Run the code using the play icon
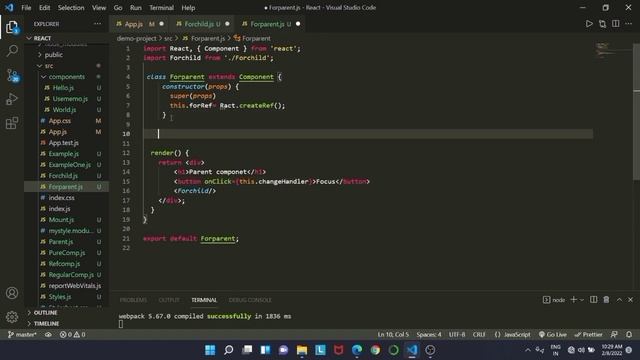The height and width of the screenshot is (360, 640). point(589,24)
